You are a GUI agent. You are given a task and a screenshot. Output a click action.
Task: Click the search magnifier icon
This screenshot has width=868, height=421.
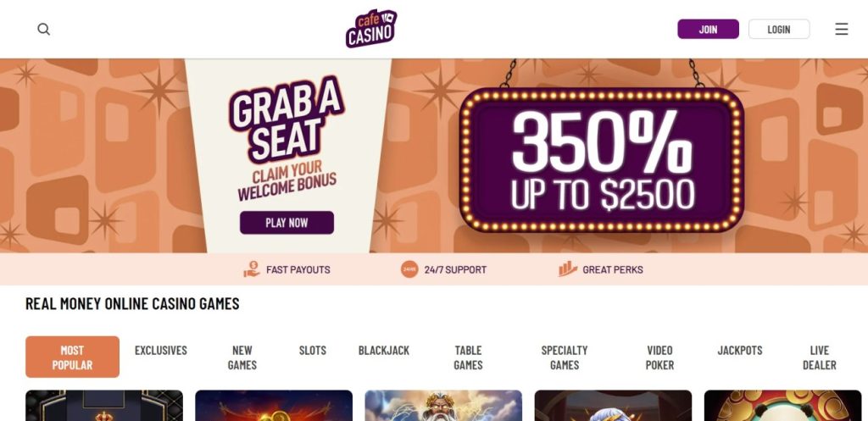[x=44, y=30]
